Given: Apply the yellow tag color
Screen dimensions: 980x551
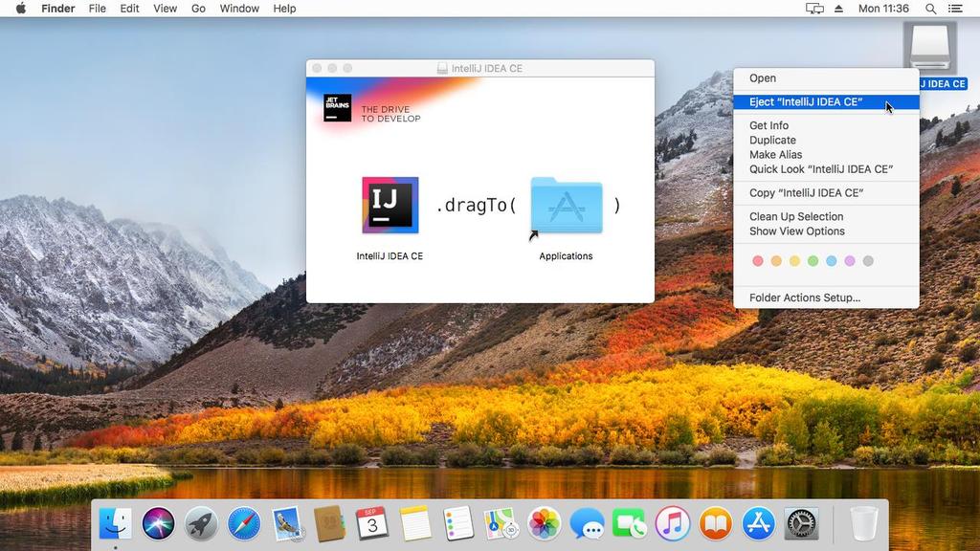Looking at the screenshot, I should pos(794,261).
